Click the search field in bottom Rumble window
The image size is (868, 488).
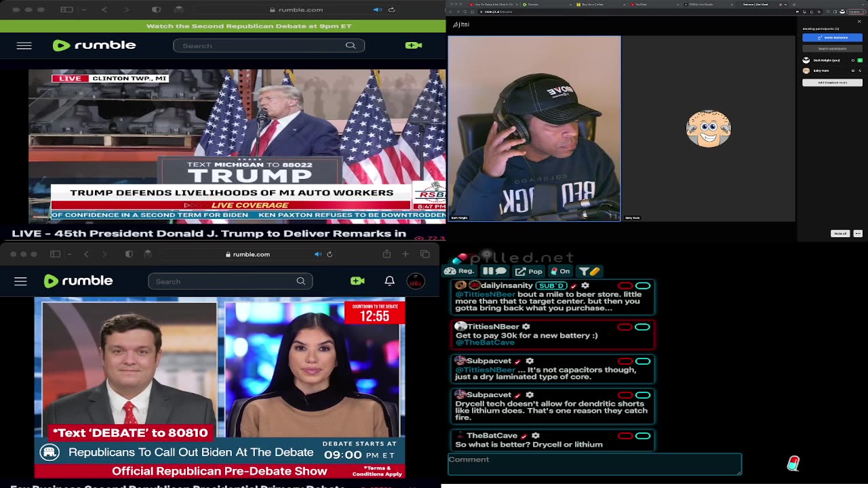coord(230,281)
